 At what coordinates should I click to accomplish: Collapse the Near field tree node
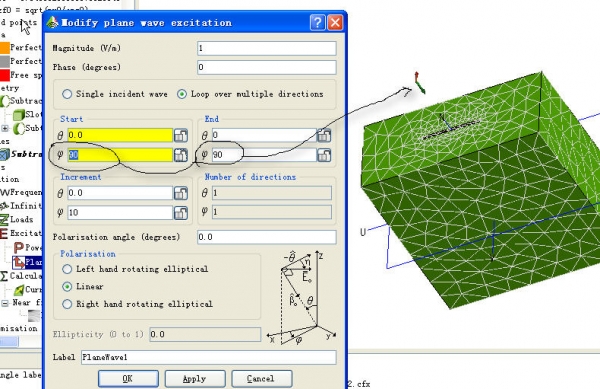tap(5, 303)
